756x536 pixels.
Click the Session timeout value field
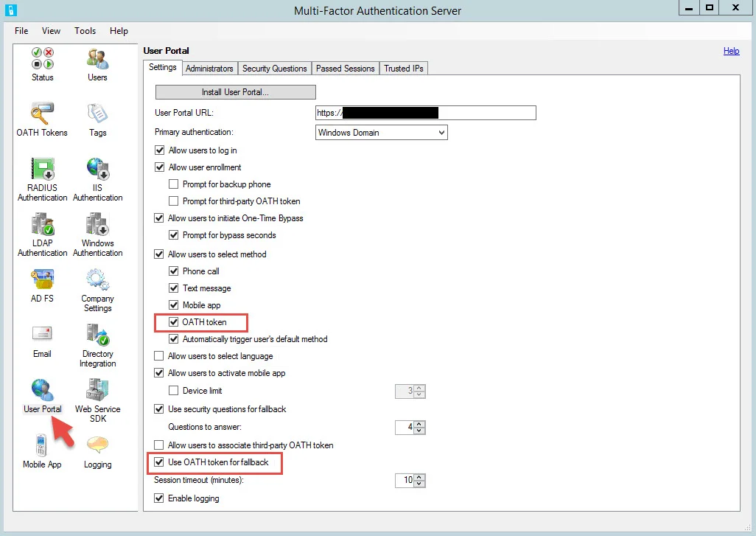tap(405, 480)
